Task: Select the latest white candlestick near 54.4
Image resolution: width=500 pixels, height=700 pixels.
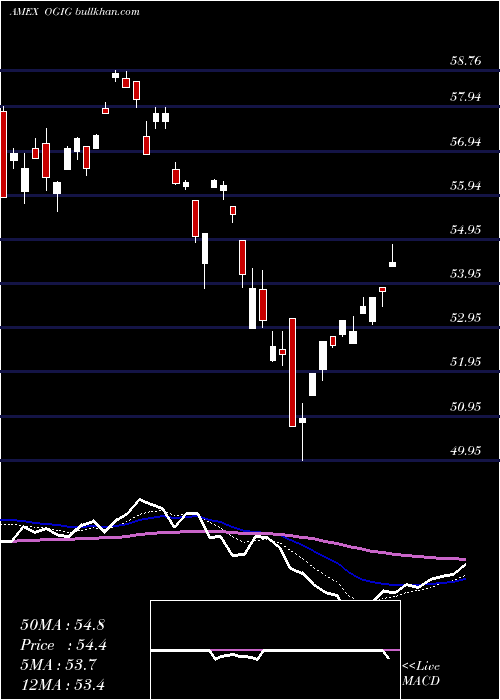Action: pyautogui.click(x=392, y=264)
